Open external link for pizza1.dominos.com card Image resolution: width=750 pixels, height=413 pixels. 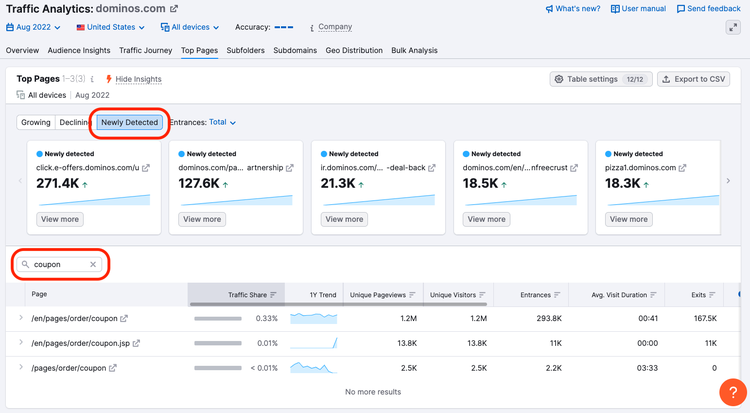682,168
